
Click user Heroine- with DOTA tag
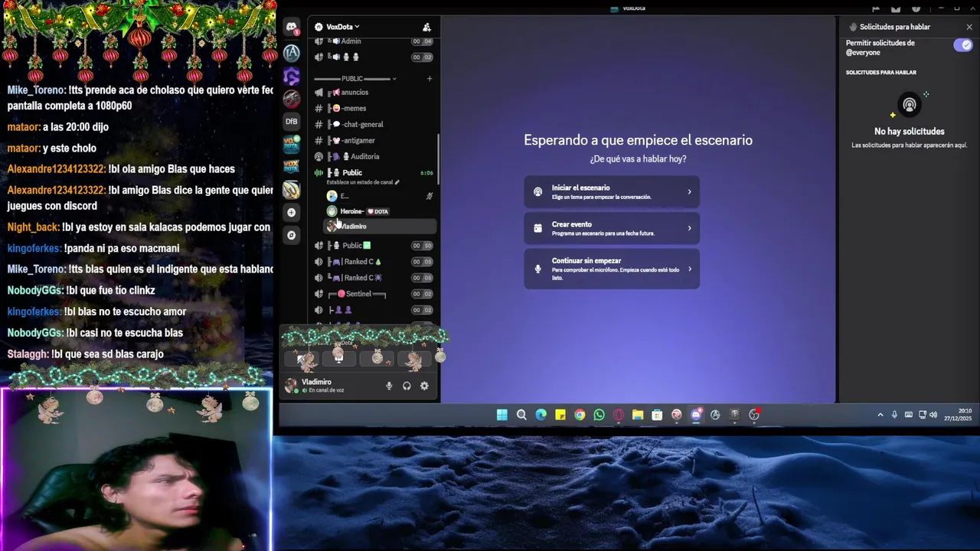(x=381, y=211)
